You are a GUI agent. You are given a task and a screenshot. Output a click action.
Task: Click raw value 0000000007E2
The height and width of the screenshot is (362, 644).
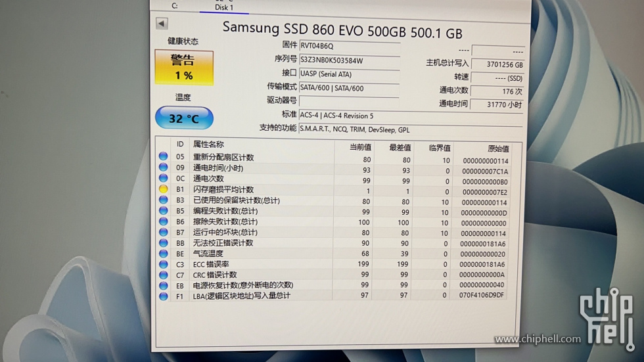[x=485, y=192]
